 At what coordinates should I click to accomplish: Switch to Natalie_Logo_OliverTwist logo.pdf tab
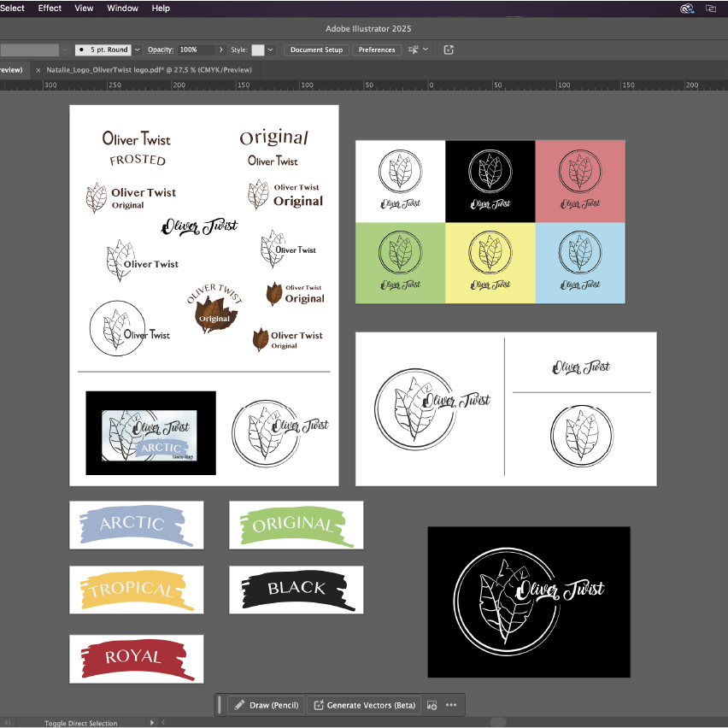[x=150, y=70]
